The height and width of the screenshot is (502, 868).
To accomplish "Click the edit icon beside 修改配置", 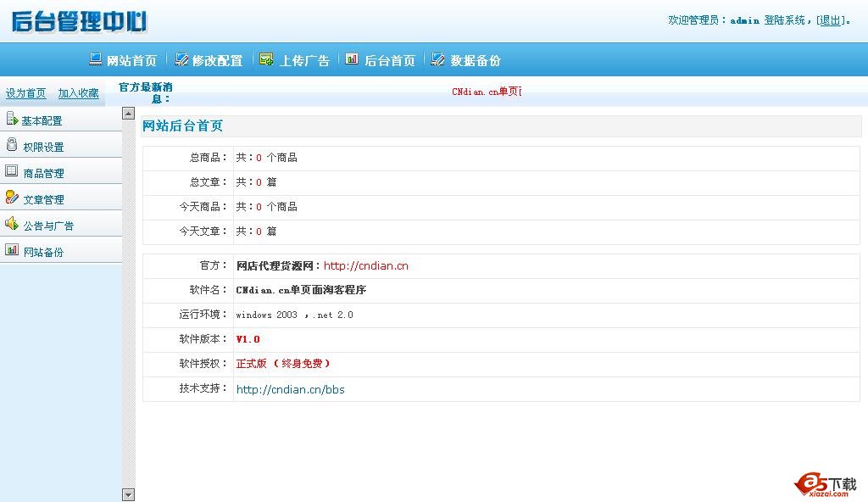I will click(x=181, y=59).
